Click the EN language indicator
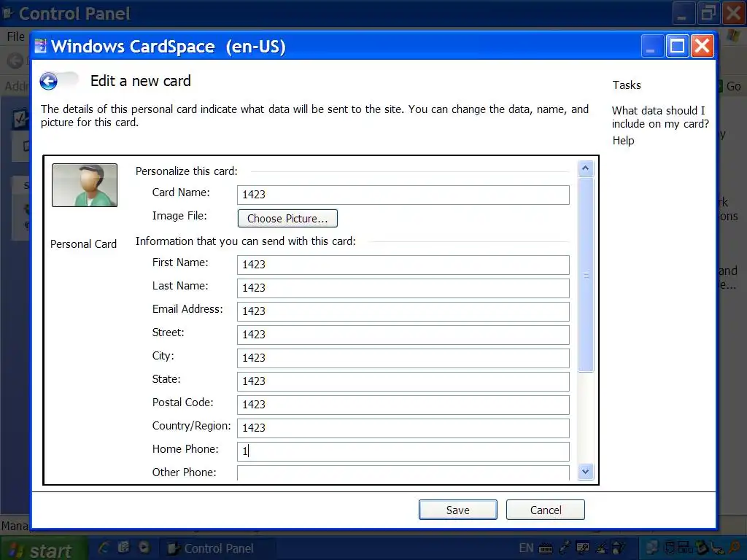Viewport: 747px width, 560px height. [x=526, y=548]
